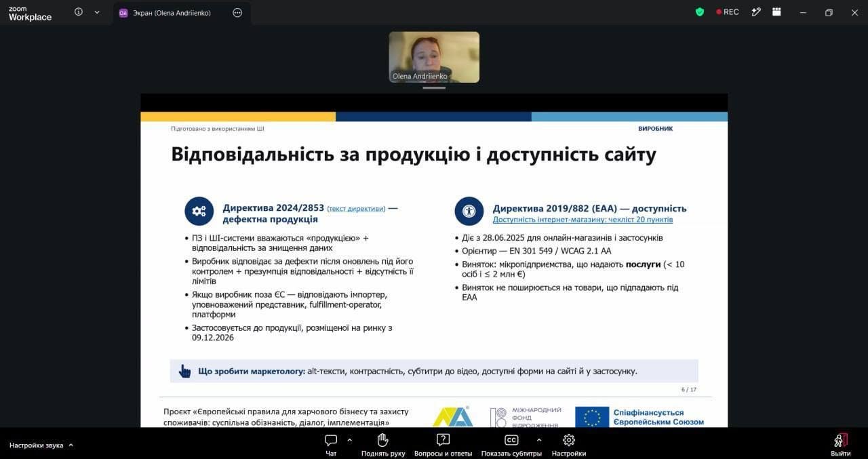Viewport: 868px width, 459px height.
Task: Expand Chat options chevron
Action: (x=349, y=439)
